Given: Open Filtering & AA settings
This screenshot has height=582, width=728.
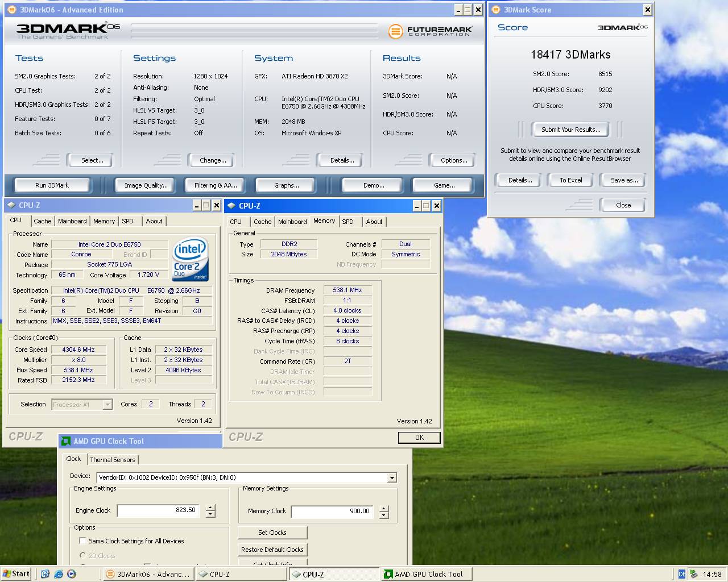Looking at the screenshot, I should 216,185.
